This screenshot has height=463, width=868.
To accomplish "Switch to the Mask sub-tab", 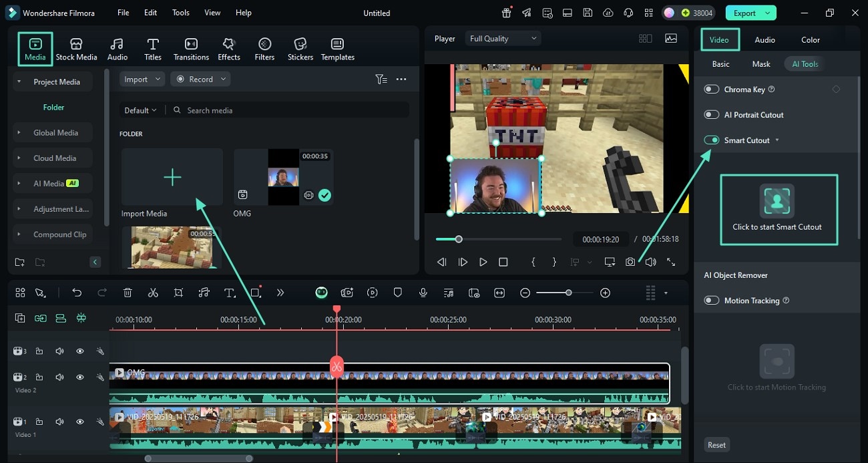I will [761, 64].
